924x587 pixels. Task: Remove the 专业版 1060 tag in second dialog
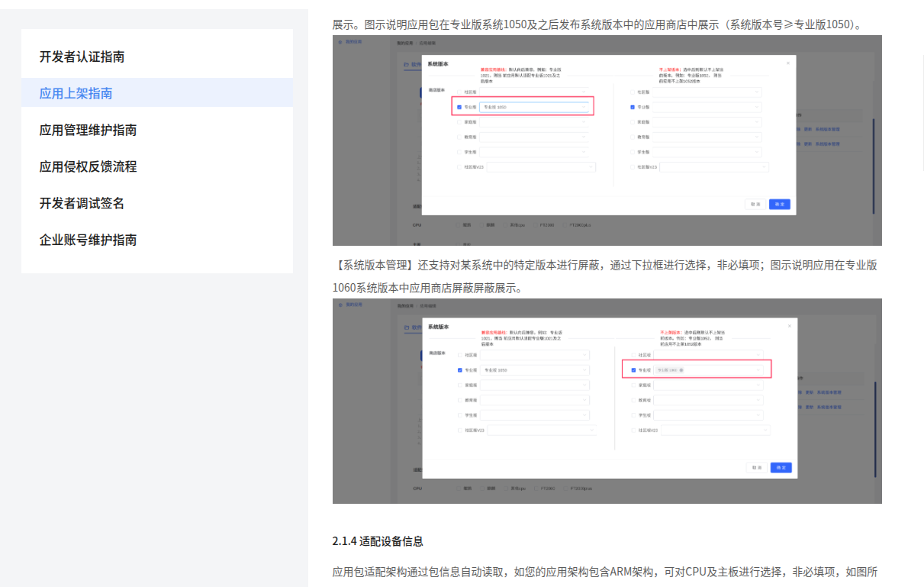(x=681, y=370)
